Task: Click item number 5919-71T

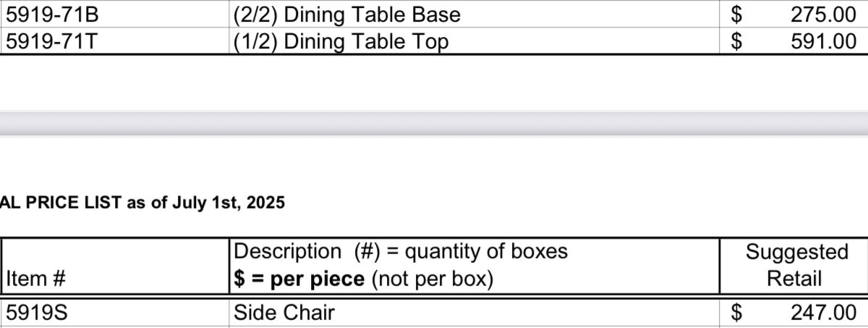Action: [51, 41]
